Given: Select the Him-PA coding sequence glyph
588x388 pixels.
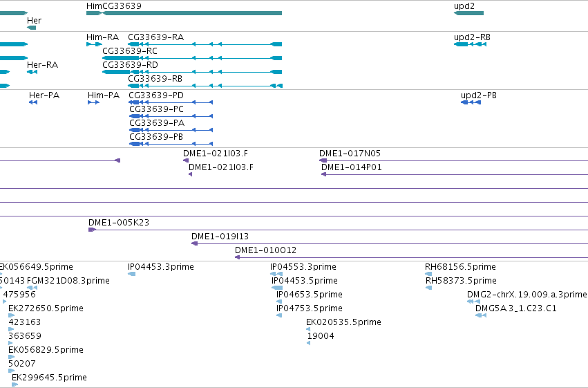Looking at the screenshot, I should pos(93,102).
